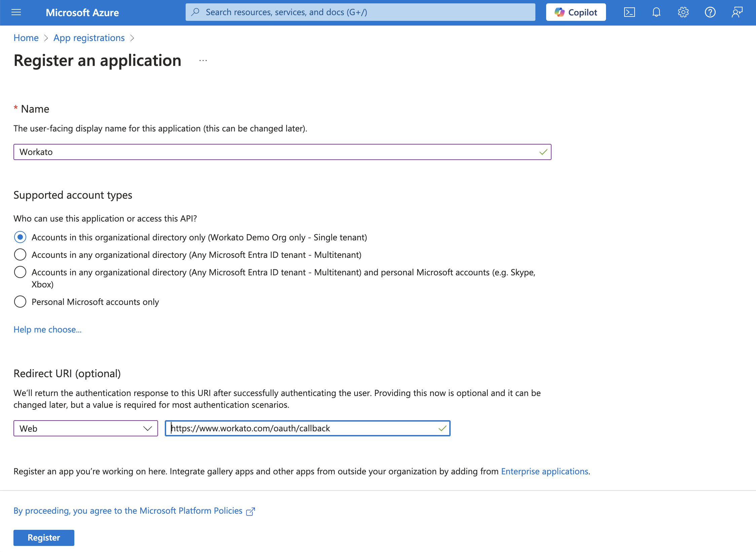View notifications via the bell icon

tap(656, 12)
